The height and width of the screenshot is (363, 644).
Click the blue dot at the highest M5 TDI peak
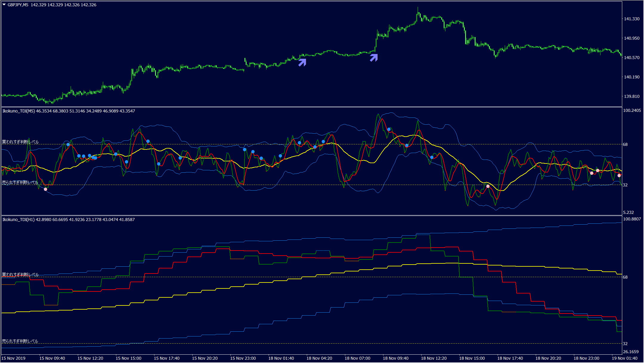389,129
